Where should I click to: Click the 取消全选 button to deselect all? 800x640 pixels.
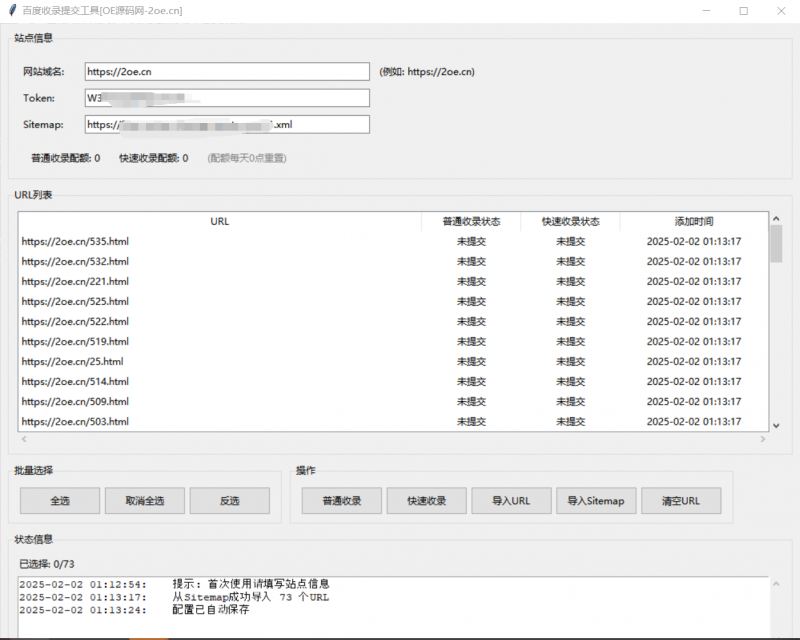tap(145, 500)
